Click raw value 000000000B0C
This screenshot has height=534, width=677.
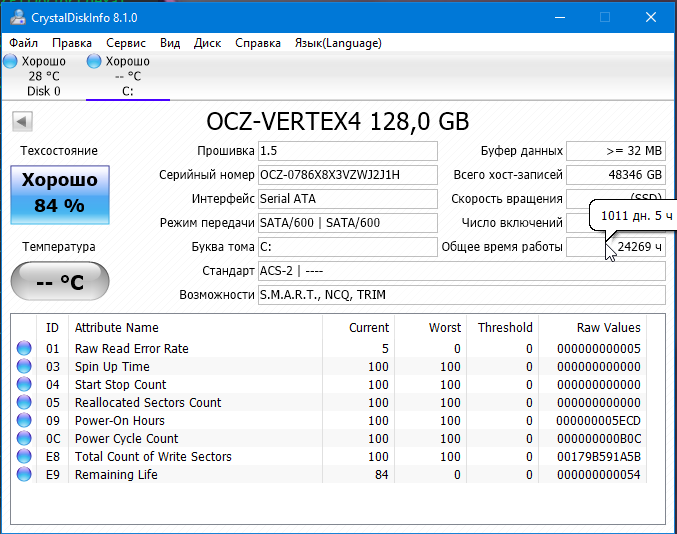599,439
